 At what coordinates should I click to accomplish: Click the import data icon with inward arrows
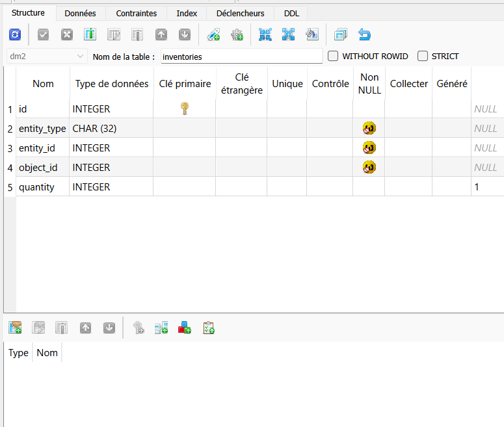(265, 34)
